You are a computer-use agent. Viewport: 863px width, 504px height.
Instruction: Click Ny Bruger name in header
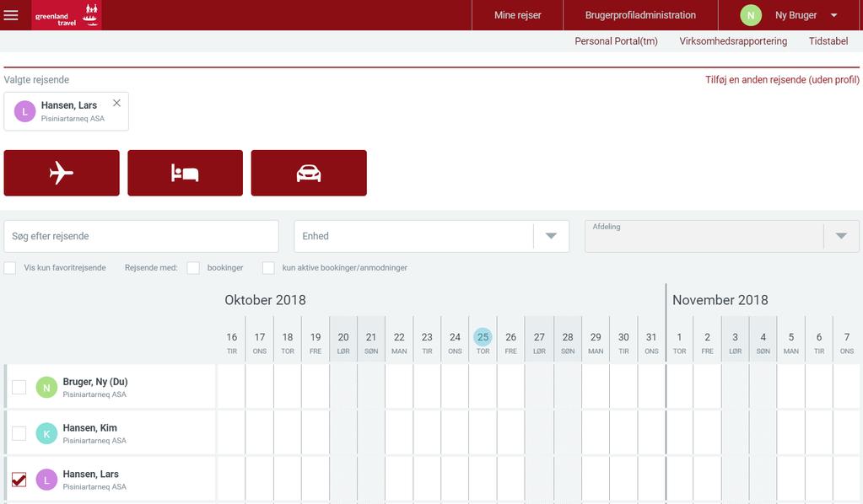click(x=796, y=15)
